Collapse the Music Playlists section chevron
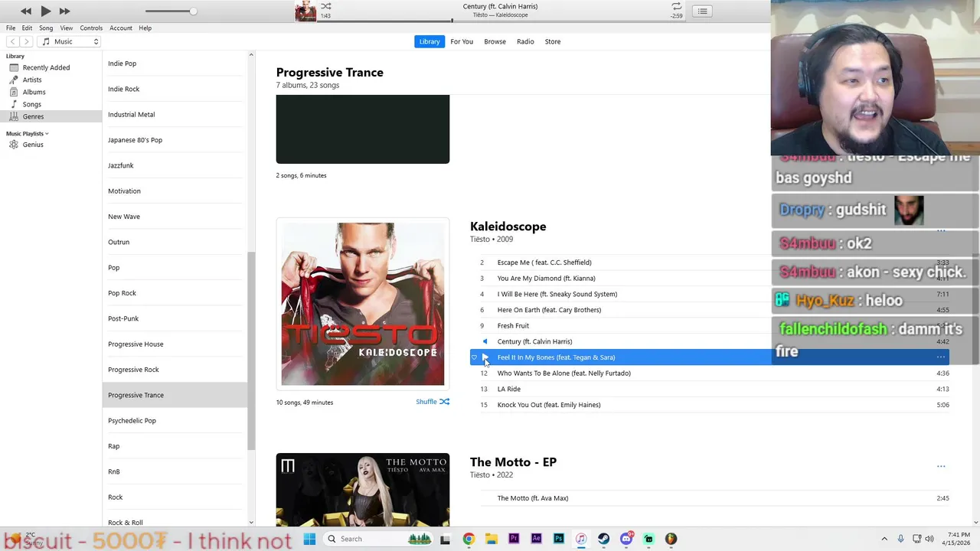This screenshot has width=980, height=551. click(47, 134)
